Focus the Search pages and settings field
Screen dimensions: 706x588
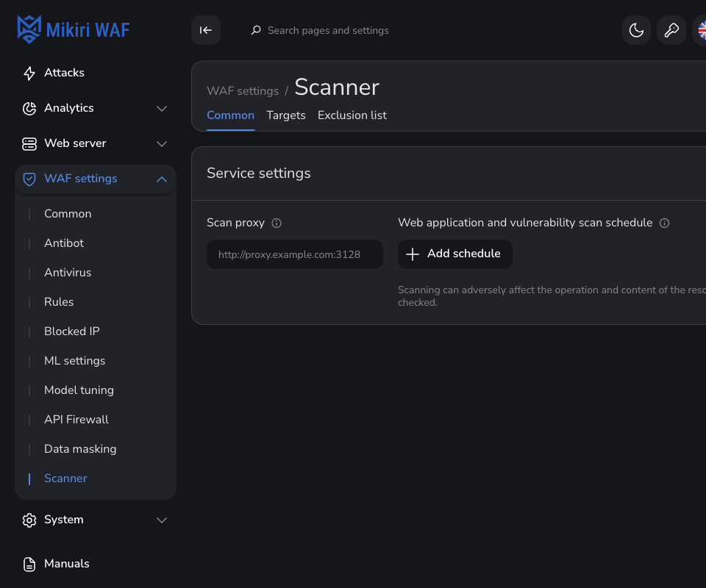point(328,30)
